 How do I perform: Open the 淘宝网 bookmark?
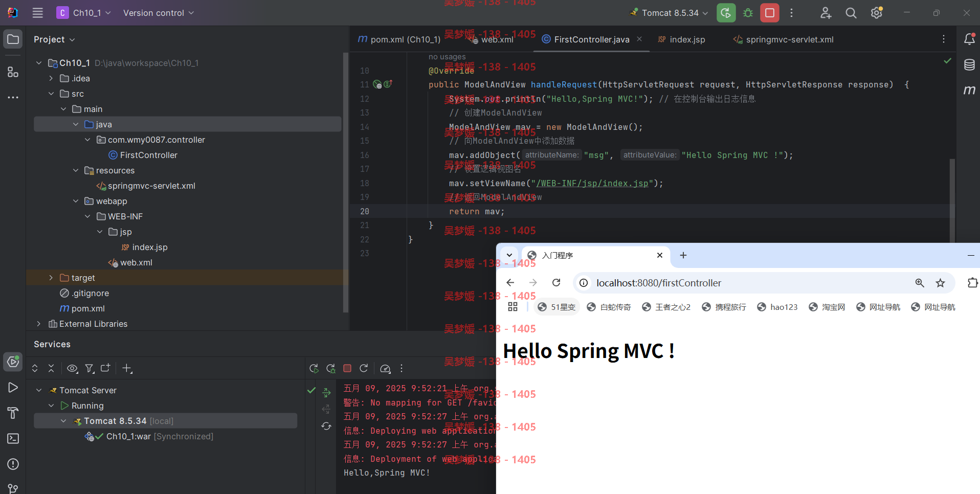pos(827,307)
